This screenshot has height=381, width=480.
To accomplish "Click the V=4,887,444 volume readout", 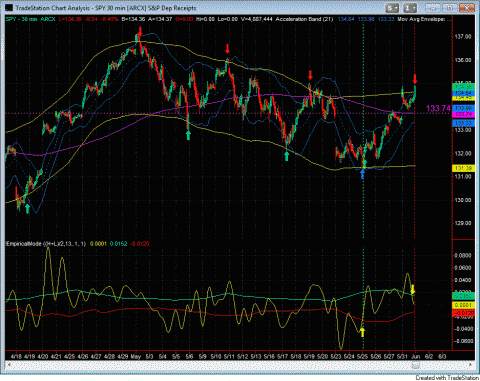I will (x=256, y=19).
